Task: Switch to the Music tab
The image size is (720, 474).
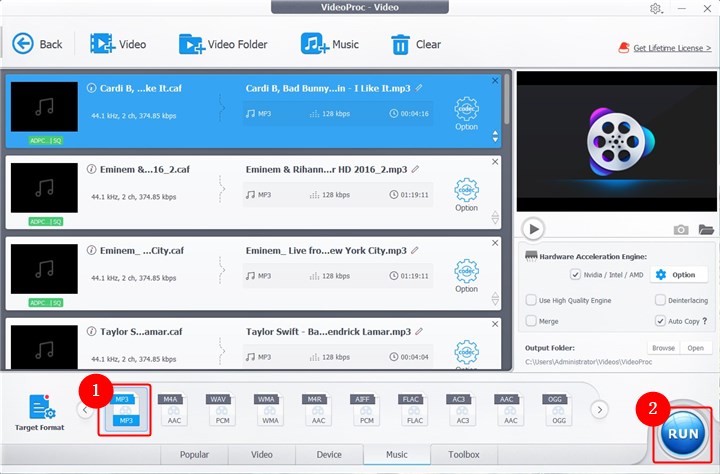Action: pos(397,455)
